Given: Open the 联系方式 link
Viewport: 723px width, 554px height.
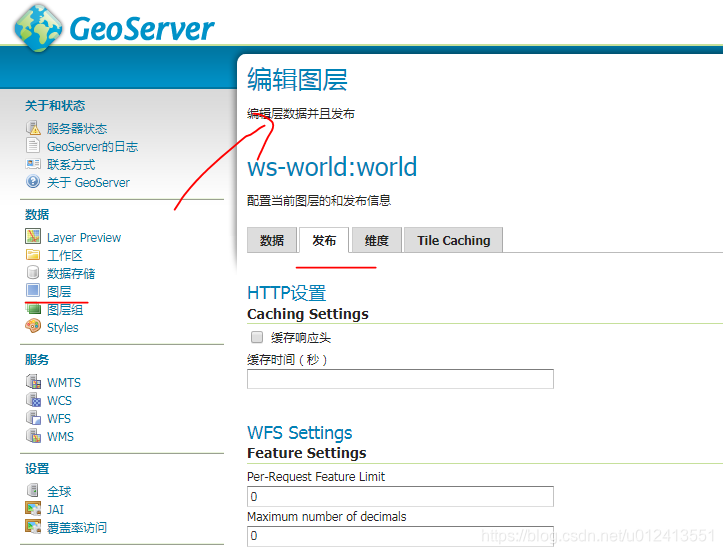Looking at the screenshot, I should 71,165.
